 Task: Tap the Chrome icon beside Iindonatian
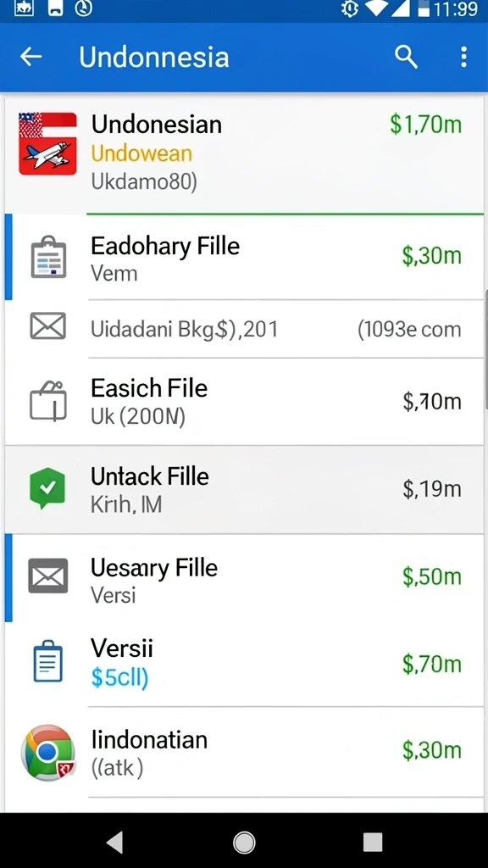(48, 753)
